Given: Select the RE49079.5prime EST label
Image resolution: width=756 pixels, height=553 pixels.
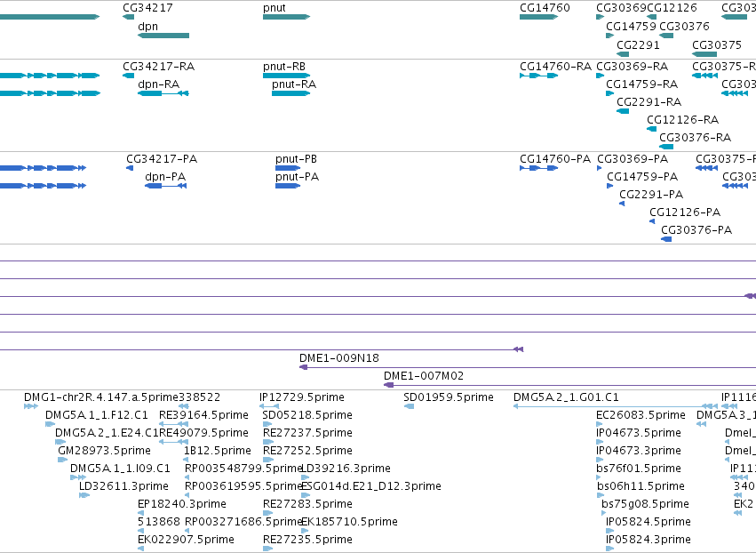Looking at the screenshot, I should click(203, 433).
